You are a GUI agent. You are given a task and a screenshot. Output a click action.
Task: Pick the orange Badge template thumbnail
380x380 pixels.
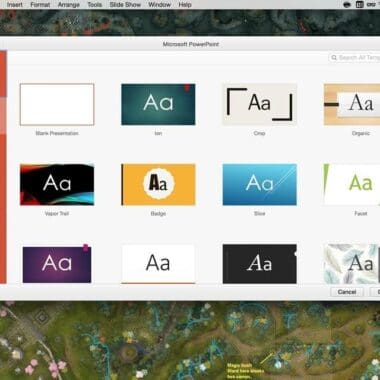point(158,184)
